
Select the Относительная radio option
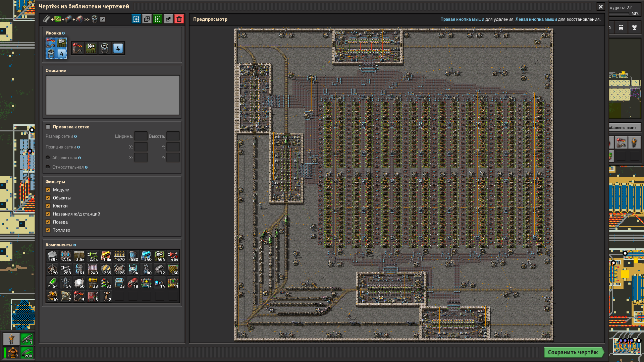pos(48,167)
